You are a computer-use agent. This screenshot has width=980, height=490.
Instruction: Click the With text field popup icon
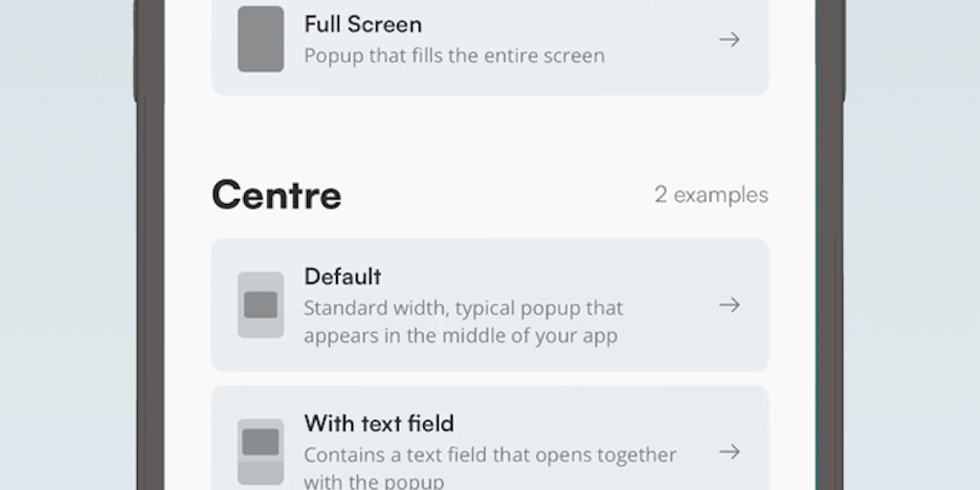[260, 452]
